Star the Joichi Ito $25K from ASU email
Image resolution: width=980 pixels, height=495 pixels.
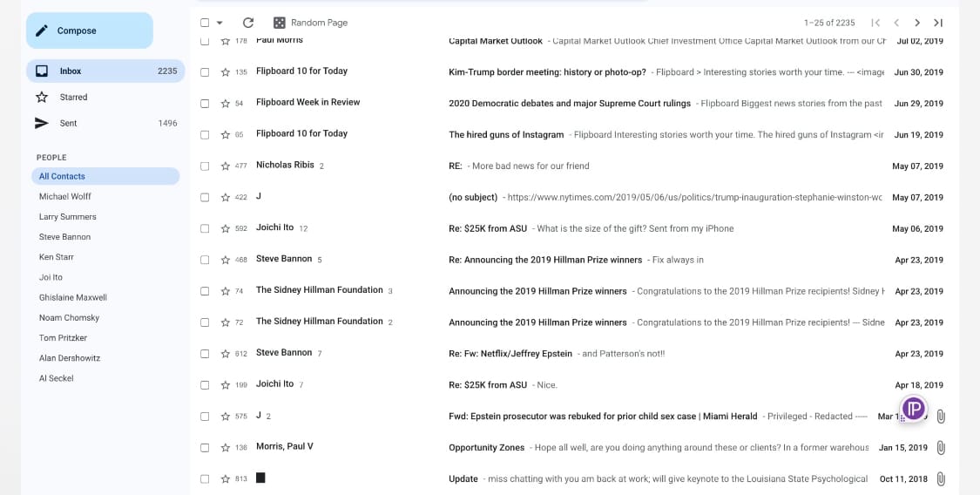pos(226,228)
